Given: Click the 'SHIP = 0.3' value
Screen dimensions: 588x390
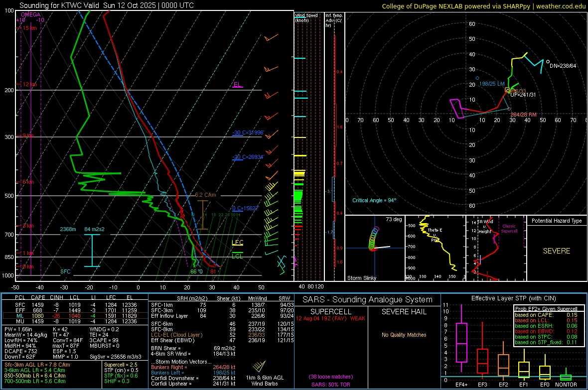Looking at the screenshot, I should point(117,382).
